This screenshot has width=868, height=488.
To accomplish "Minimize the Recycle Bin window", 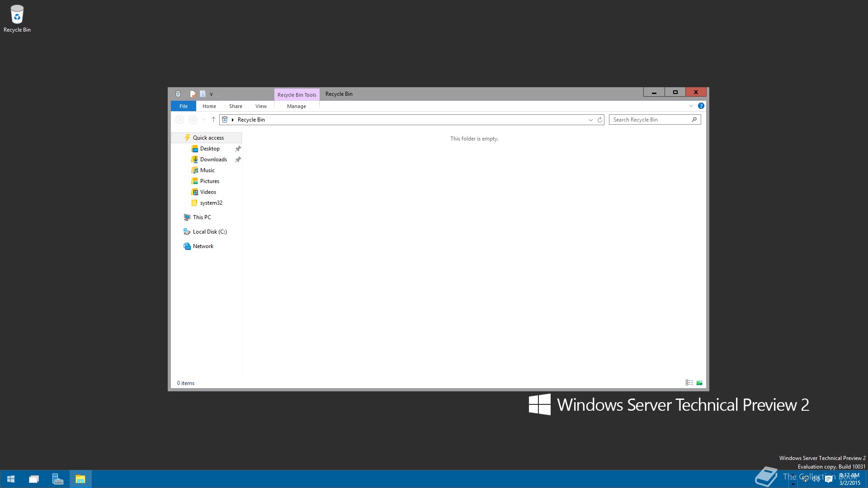I will (654, 92).
